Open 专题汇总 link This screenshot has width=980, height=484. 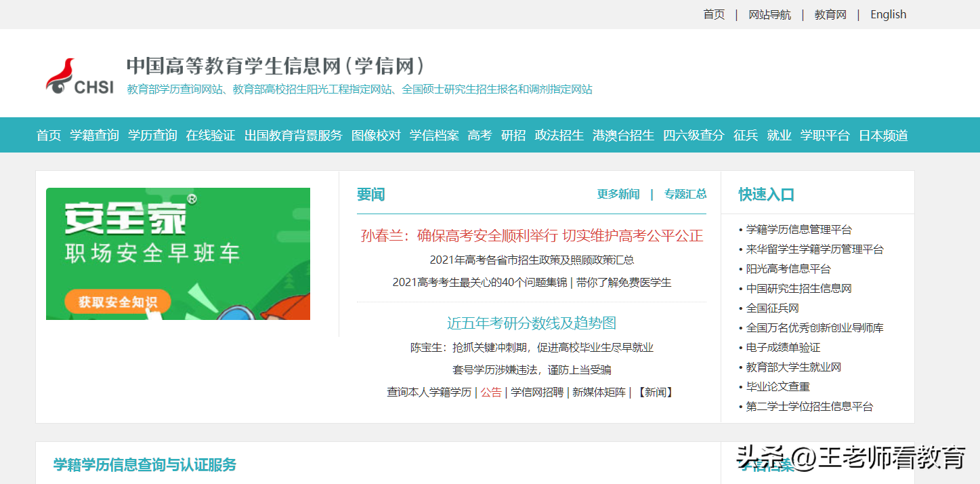click(685, 195)
